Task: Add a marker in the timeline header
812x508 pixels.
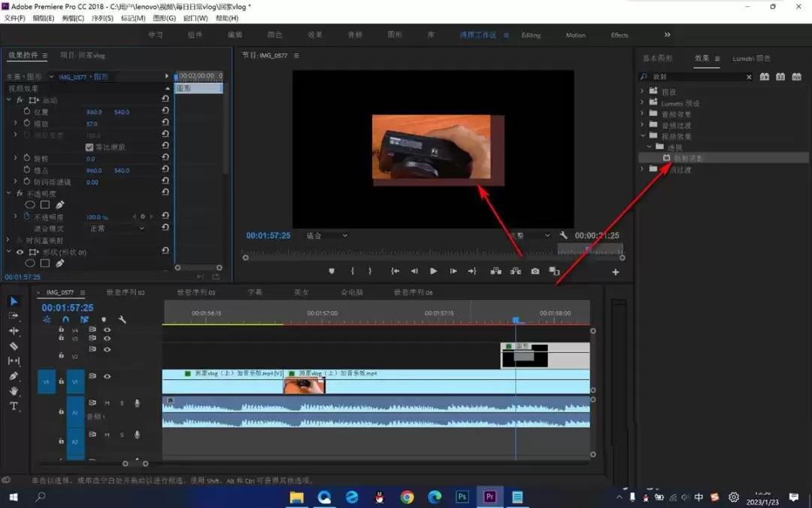Action: tap(104, 319)
